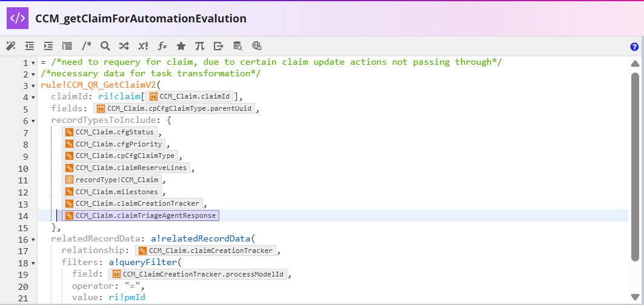Click the fields keyword on line 5

tap(67, 109)
